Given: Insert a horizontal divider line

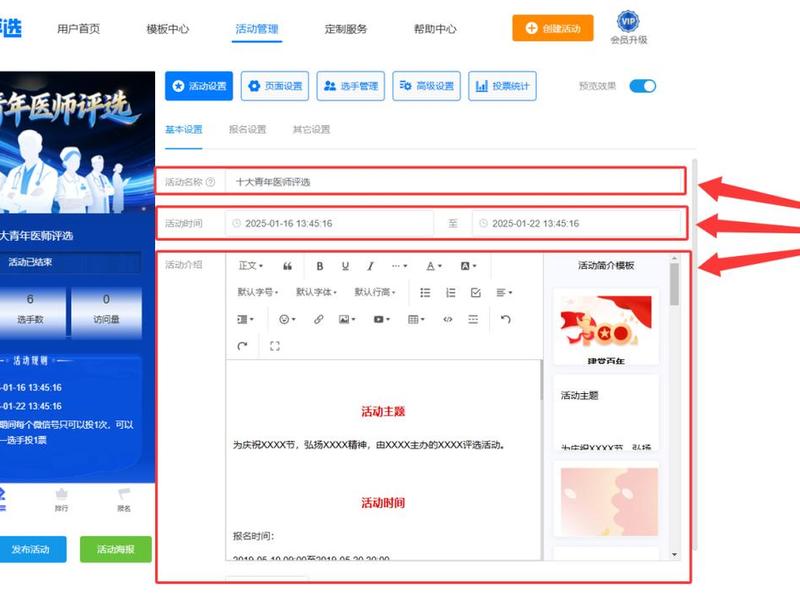Looking at the screenshot, I should 473,319.
